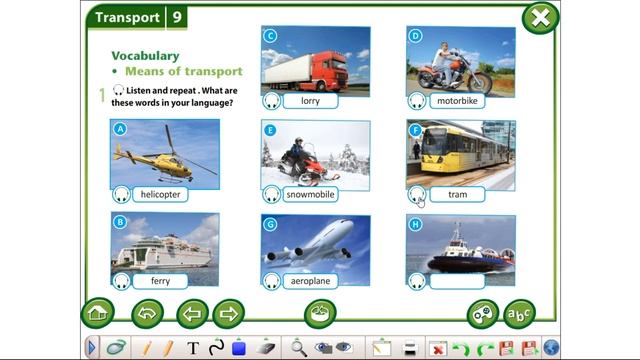The width and height of the screenshot is (640, 360).
Task: Toggle the eye curtain hide tool
Action: coord(344,348)
